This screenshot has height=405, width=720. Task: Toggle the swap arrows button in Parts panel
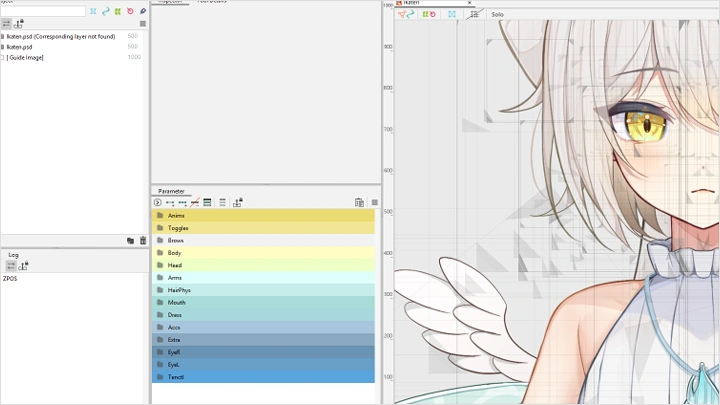pyautogui.click(x=6, y=23)
